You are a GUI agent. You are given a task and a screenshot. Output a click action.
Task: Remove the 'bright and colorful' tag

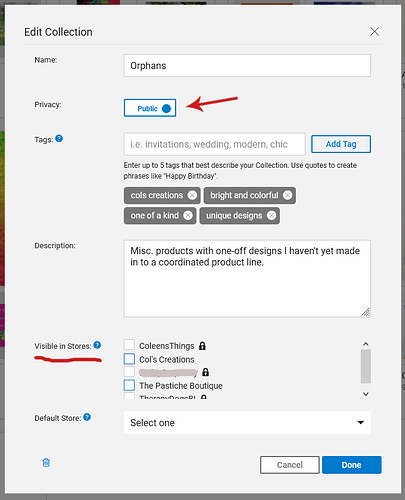288,195
